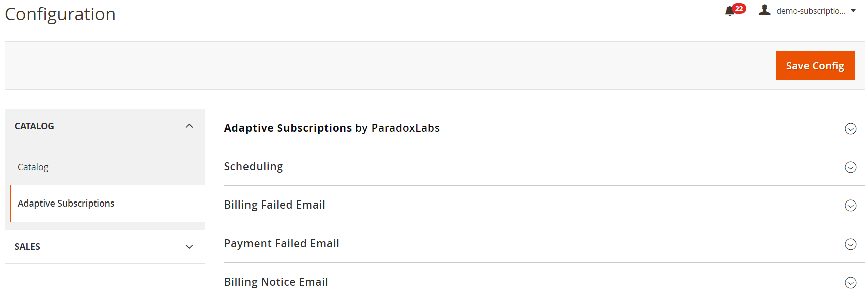Image resolution: width=868 pixels, height=303 pixels.
Task: Click circle arrow icon for Billing Notice Email
Action: 850,283
